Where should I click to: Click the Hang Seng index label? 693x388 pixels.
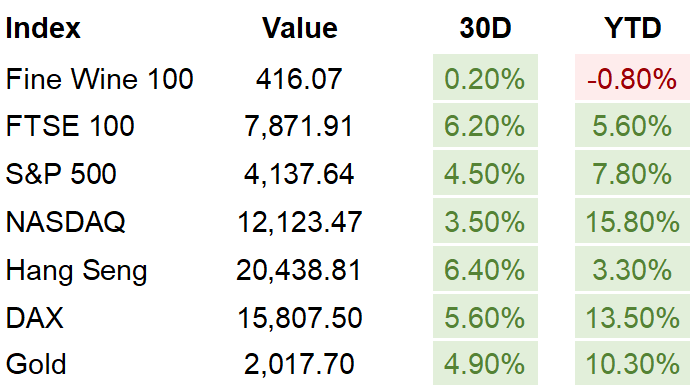[x=76, y=270]
